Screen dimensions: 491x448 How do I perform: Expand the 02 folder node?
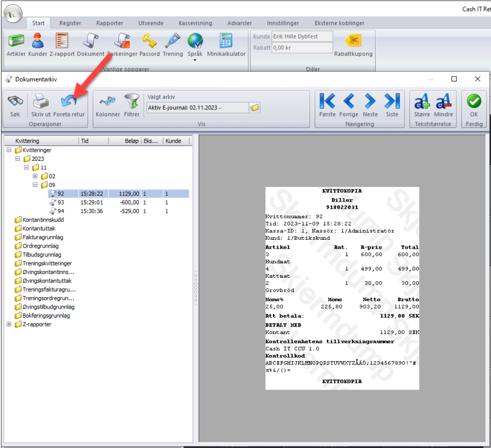(x=35, y=176)
